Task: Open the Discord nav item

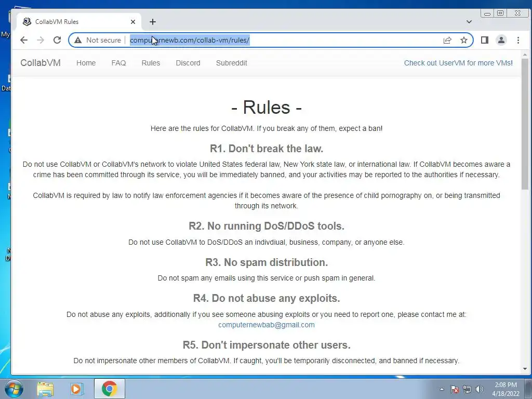Action: click(188, 63)
